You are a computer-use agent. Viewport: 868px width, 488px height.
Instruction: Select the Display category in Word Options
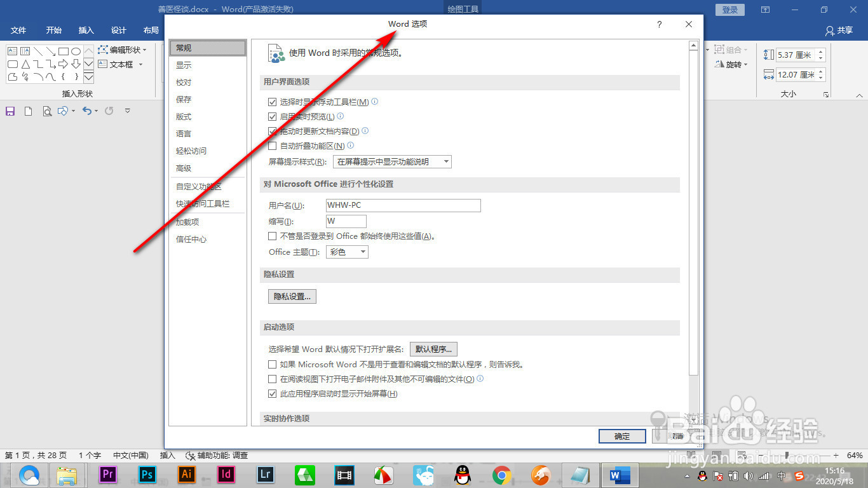point(208,65)
